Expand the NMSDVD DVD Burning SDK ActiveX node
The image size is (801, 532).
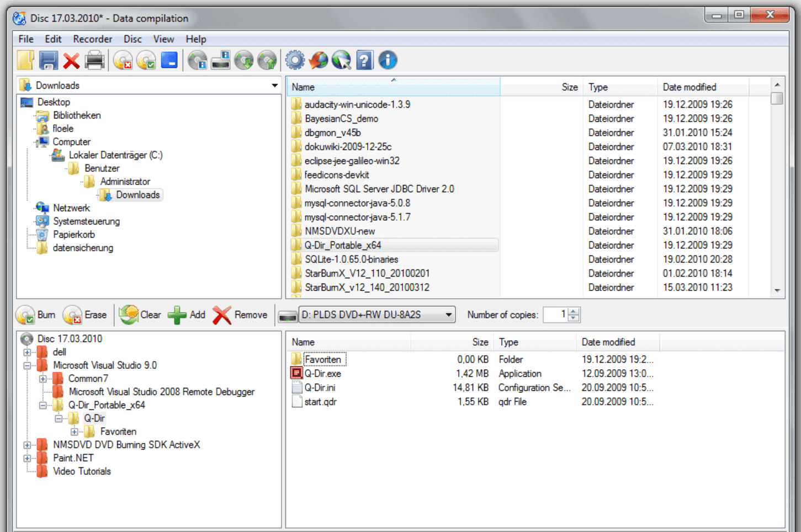(x=27, y=445)
